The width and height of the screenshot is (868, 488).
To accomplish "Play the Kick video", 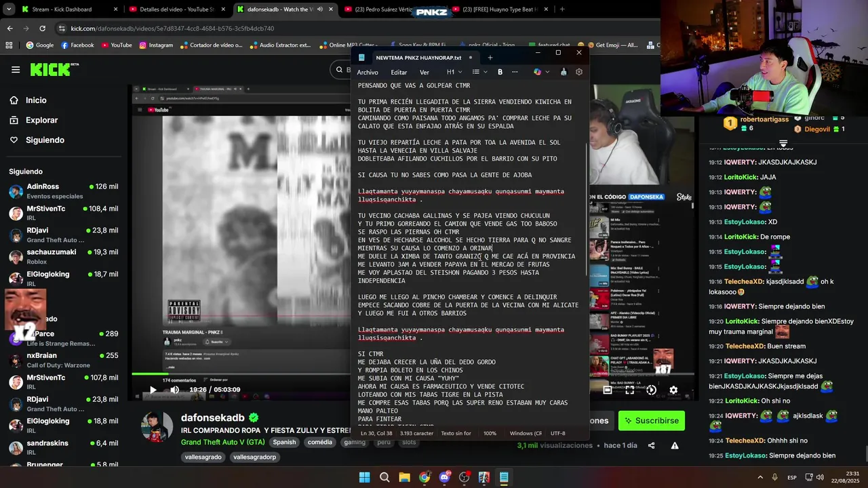I will pyautogui.click(x=153, y=390).
